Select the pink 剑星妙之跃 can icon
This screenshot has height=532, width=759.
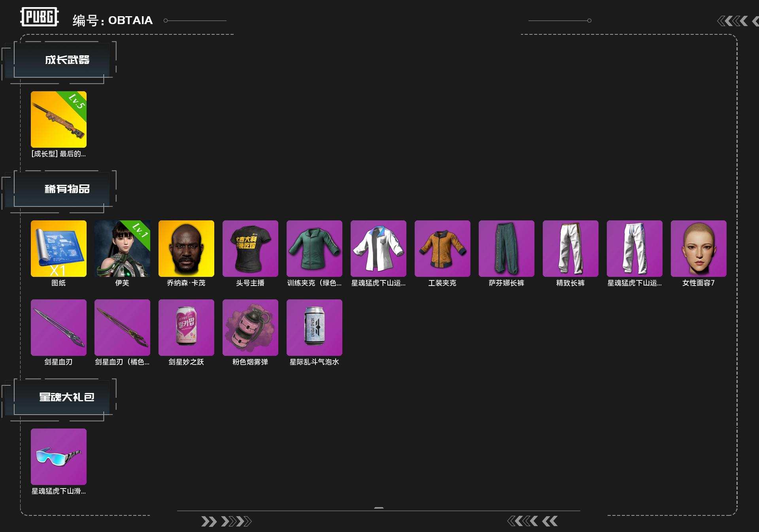(186, 327)
